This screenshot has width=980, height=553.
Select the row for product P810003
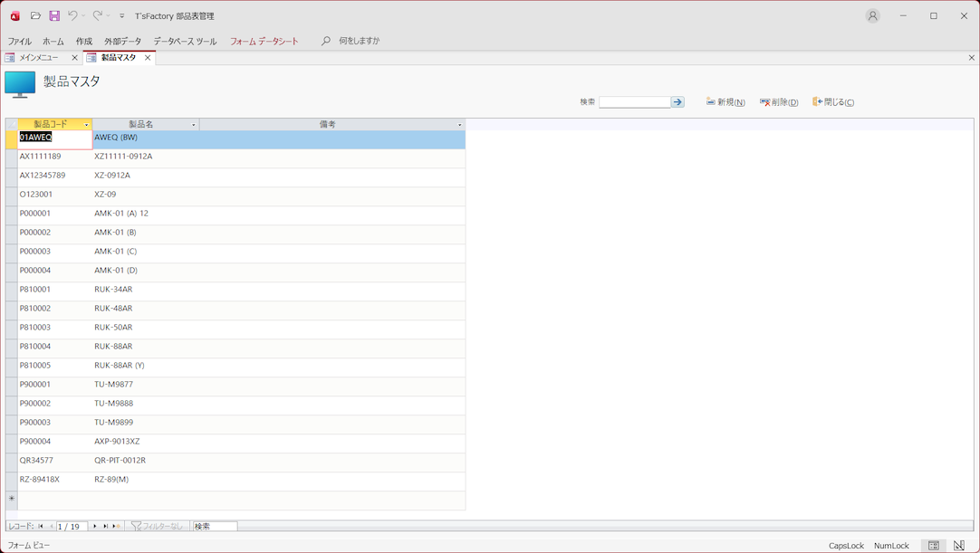[12, 328]
